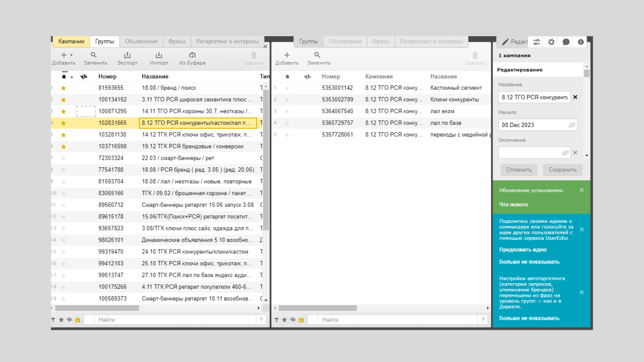The image size is (644, 362).
Task: Open calendar picker for Начало date
Action: (572, 125)
